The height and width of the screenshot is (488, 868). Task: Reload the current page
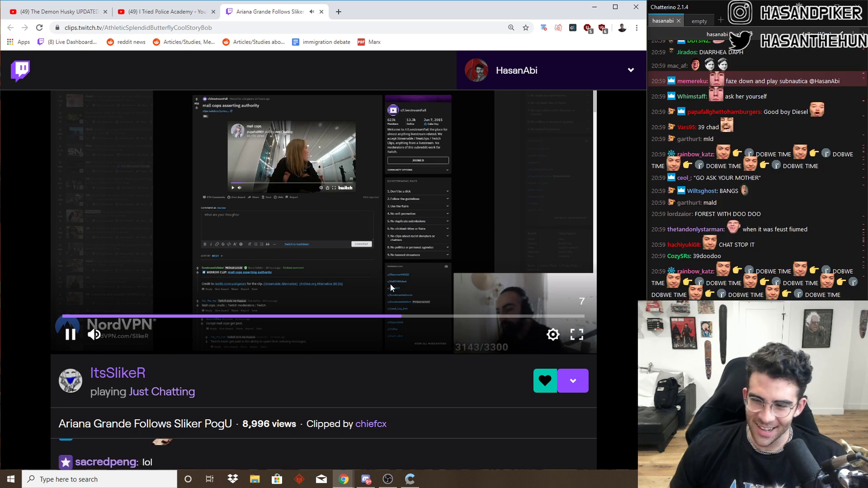pos(39,28)
